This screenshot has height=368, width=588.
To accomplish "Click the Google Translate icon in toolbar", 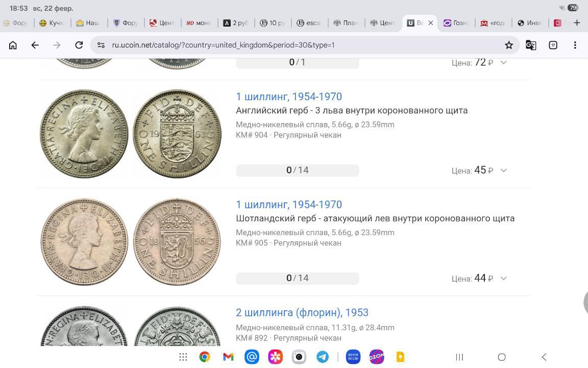I will coord(531,45).
